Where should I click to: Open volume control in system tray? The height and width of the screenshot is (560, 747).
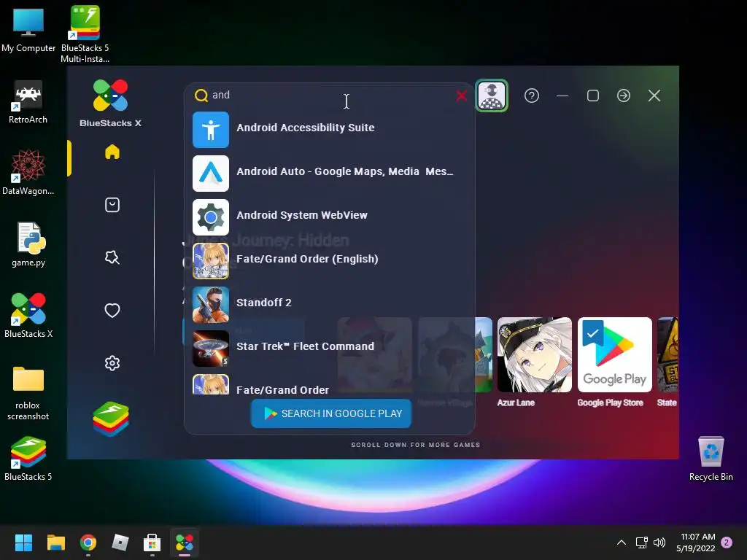click(659, 542)
